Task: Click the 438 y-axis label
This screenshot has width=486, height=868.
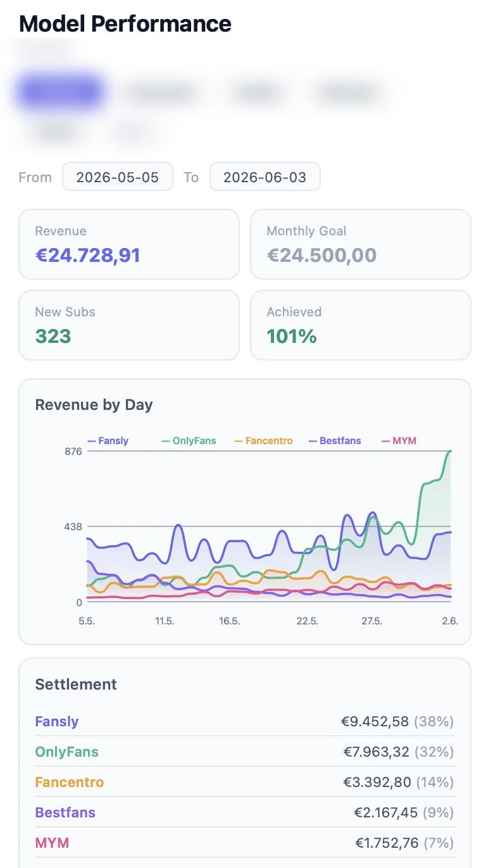Action: [73, 526]
